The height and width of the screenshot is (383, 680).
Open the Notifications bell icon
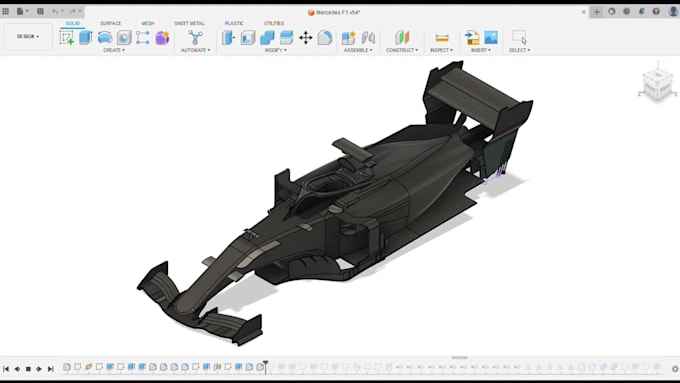641,12
